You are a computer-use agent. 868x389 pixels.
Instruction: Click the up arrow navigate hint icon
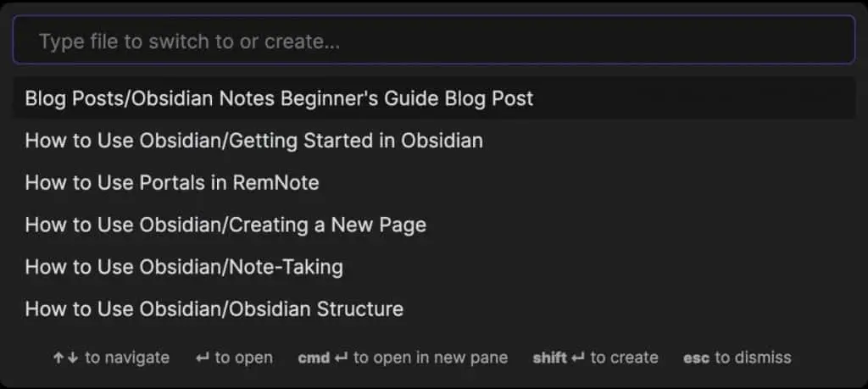(58, 358)
